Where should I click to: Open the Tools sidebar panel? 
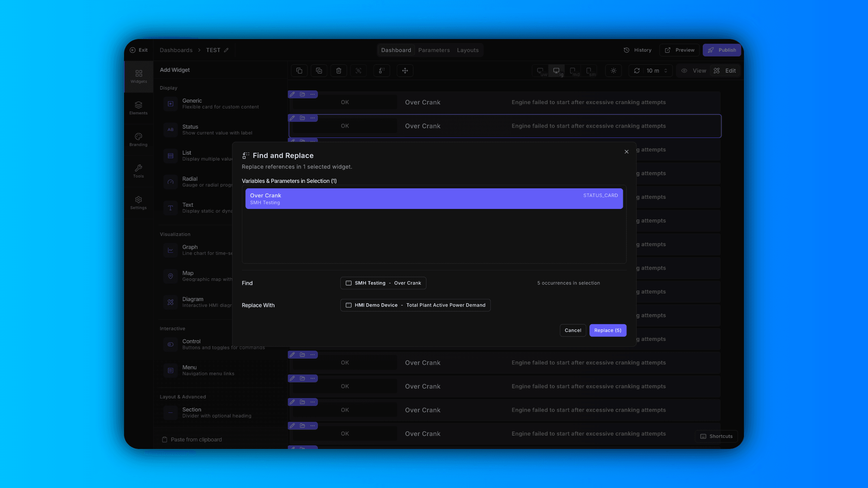(139, 171)
